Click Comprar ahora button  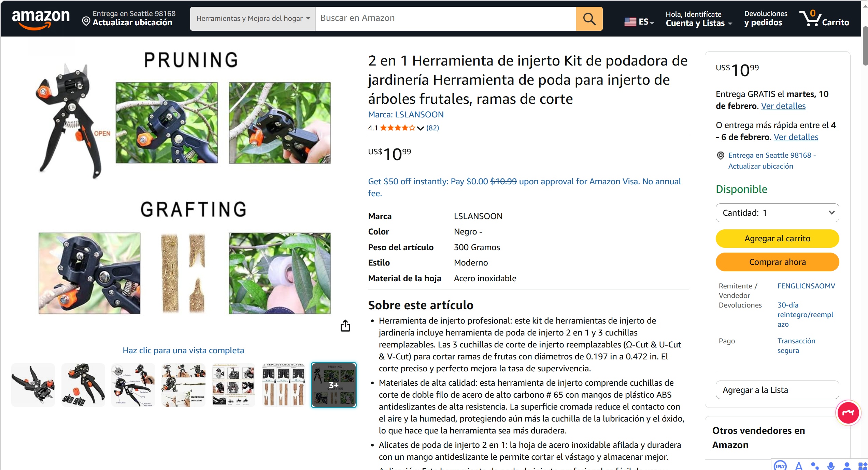click(x=777, y=262)
